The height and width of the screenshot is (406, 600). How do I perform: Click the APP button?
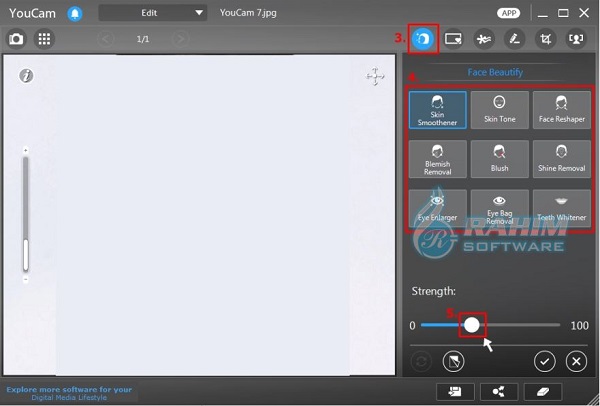(509, 13)
